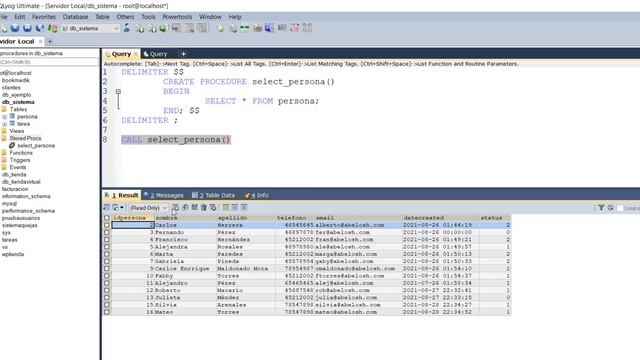Image resolution: width=640 pixels, height=360 pixels.
Task: Enable the Limit rows checkbox
Action: (620, 208)
